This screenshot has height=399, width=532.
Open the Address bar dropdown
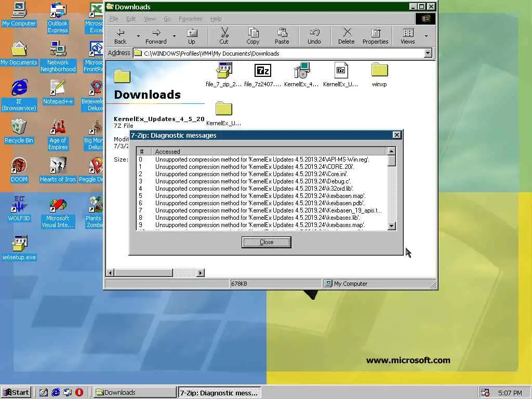tap(428, 54)
